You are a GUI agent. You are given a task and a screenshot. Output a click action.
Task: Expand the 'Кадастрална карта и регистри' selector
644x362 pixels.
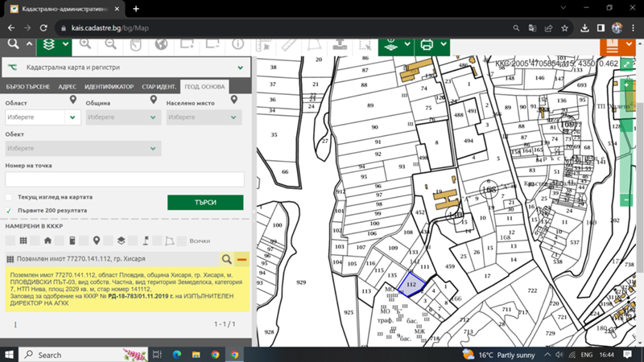point(126,68)
